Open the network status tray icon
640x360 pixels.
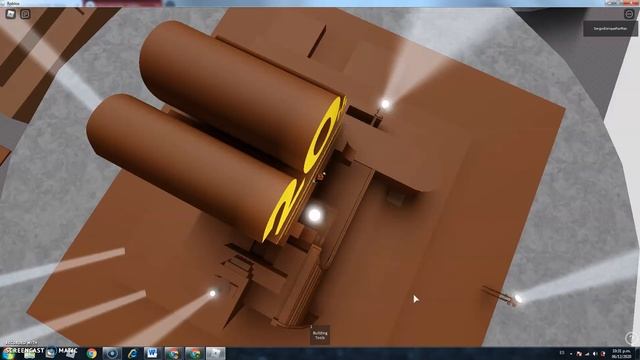click(587, 354)
